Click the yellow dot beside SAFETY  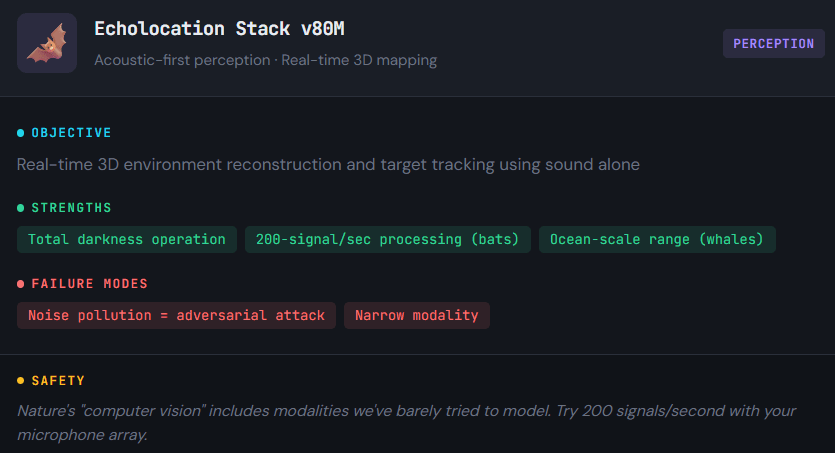click(x=21, y=381)
